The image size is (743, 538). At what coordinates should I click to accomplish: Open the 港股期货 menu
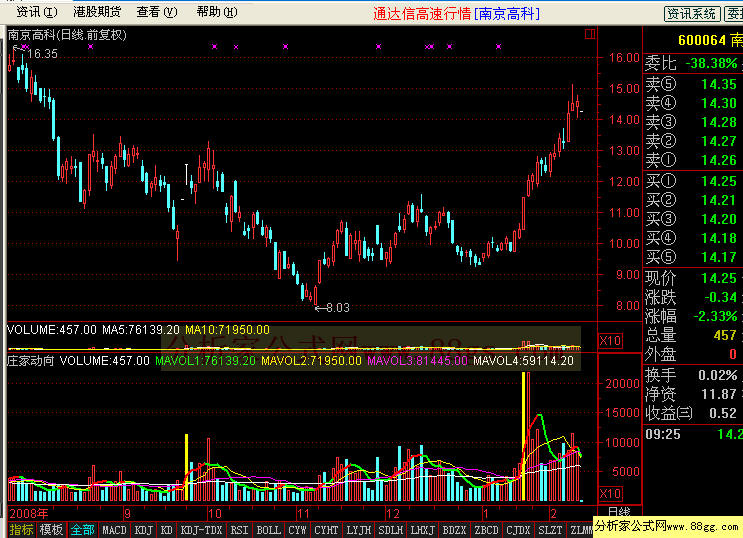click(97, 12)
